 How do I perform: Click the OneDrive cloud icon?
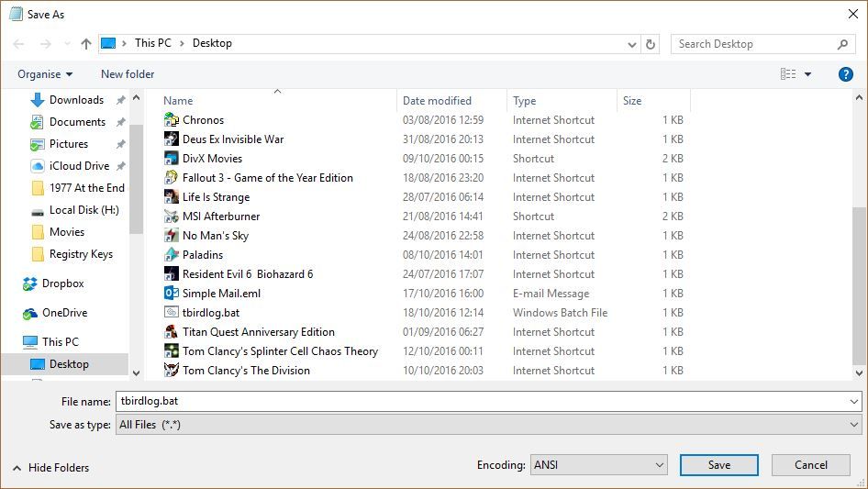point(30,314)
